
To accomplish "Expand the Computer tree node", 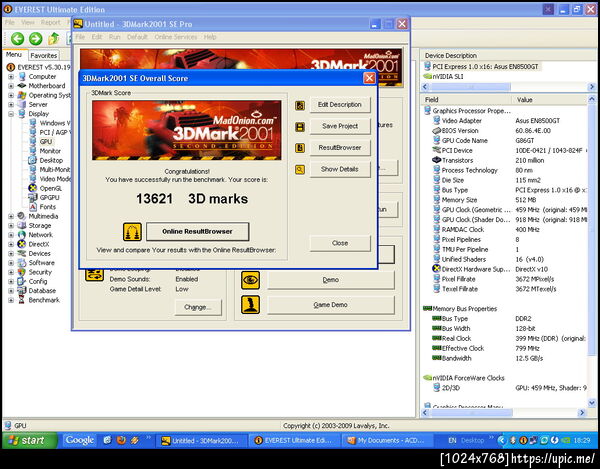I will (11, 77).
